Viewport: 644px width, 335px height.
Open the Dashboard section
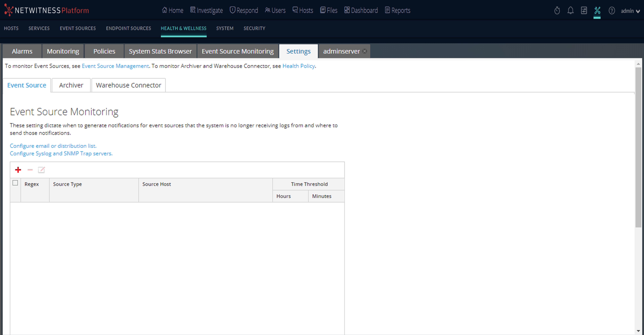tap(361, 10)
